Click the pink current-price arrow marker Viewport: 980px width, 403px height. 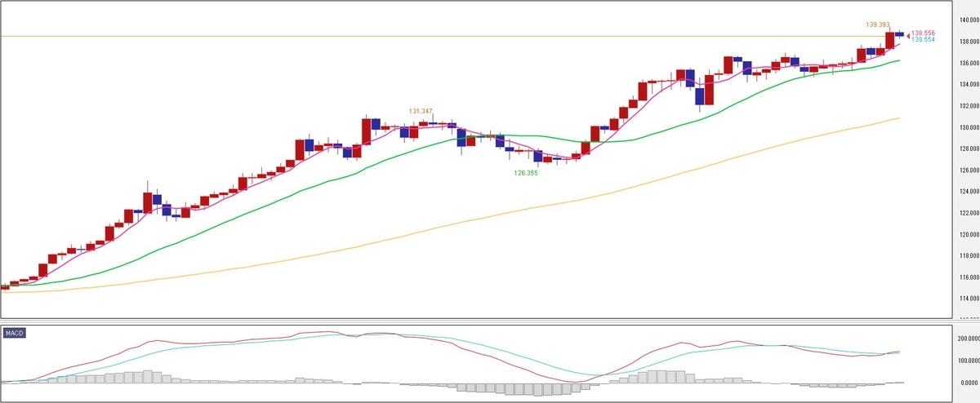tap(908, 34)
